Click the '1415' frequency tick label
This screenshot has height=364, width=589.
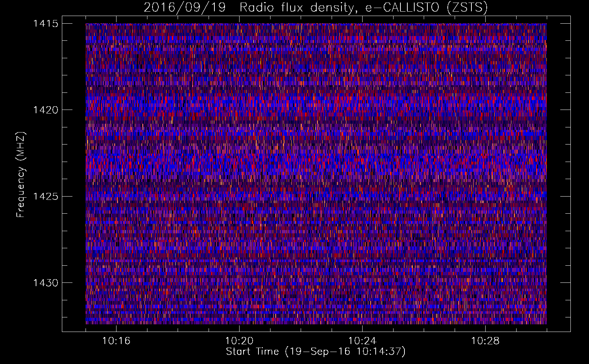(46, 24)
